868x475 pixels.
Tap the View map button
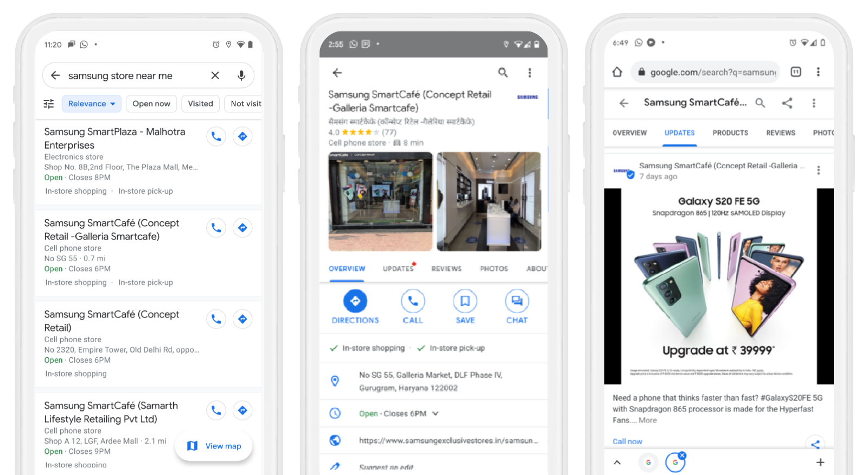pyautogui.click(x=214, y=446)
